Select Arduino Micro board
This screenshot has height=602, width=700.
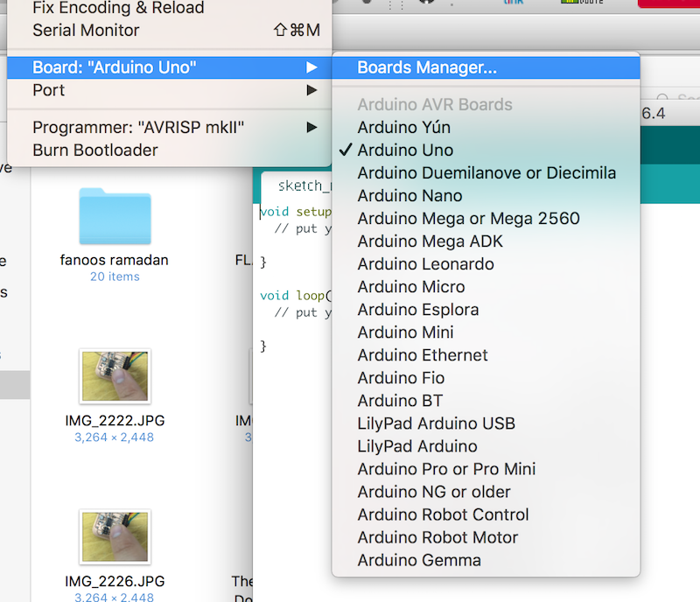486,287
